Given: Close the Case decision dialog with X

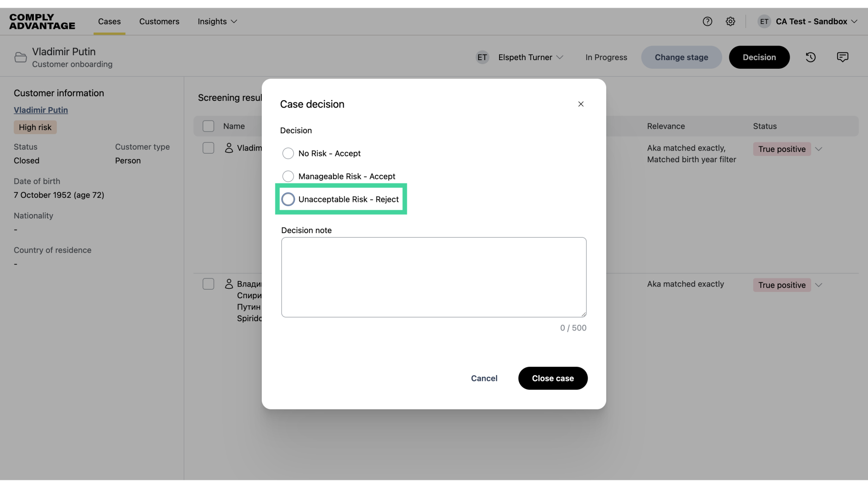Looking at the screenshot, I should click(x=580, y=104).
